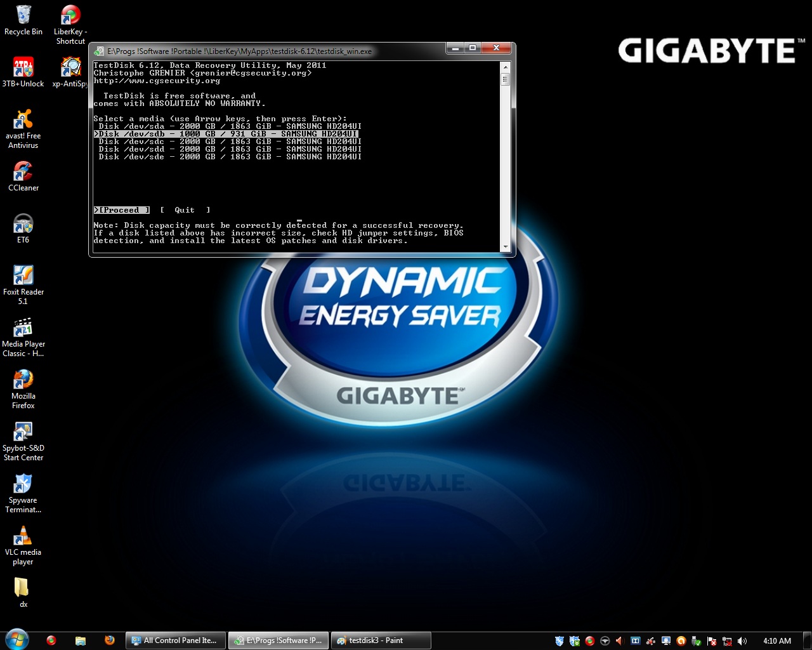Open the ET6 desktop icon
812x650 pixels.
(23, 228)
